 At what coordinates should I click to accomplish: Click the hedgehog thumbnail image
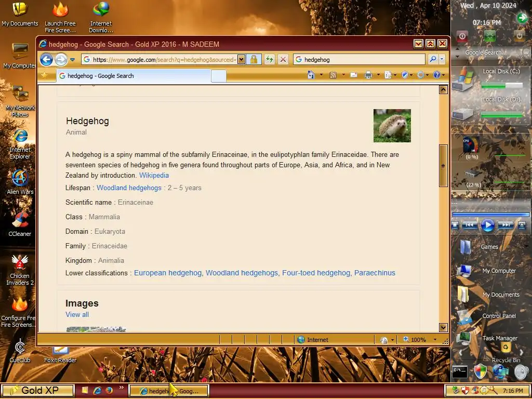click(392, 126)
